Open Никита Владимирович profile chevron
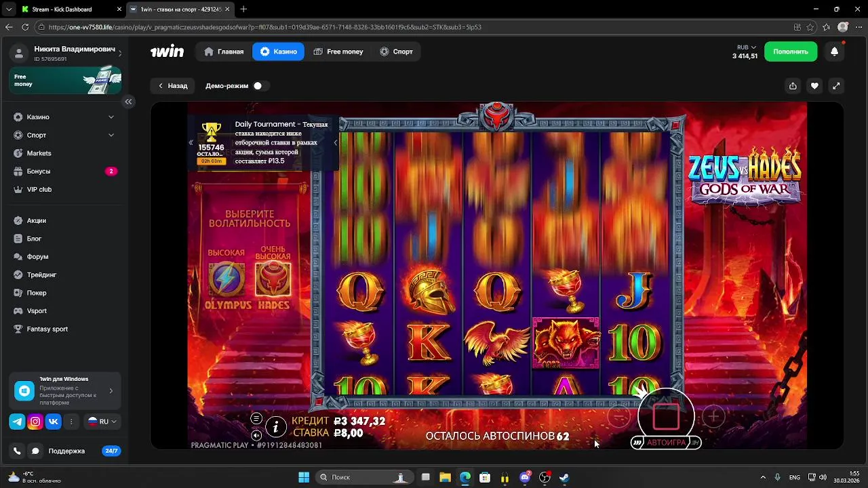 click(x=120, y=54)
